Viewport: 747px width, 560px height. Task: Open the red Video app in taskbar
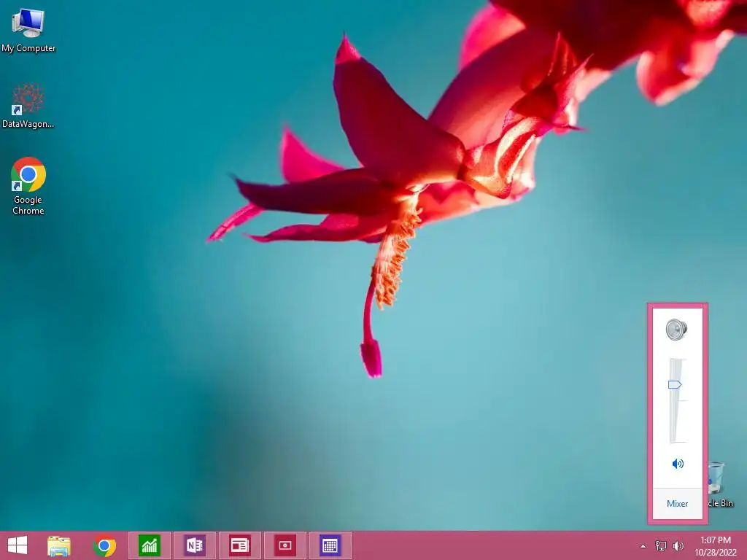[x=285, y=545]
